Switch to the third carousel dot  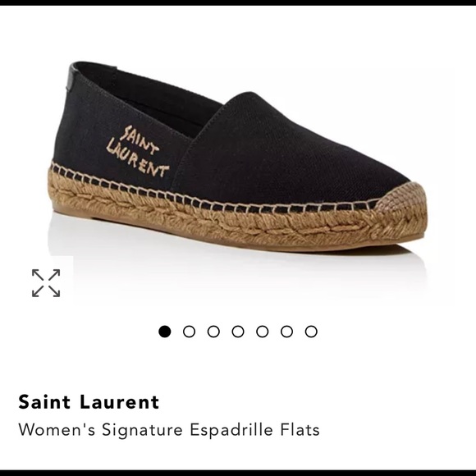coord(213,332)
